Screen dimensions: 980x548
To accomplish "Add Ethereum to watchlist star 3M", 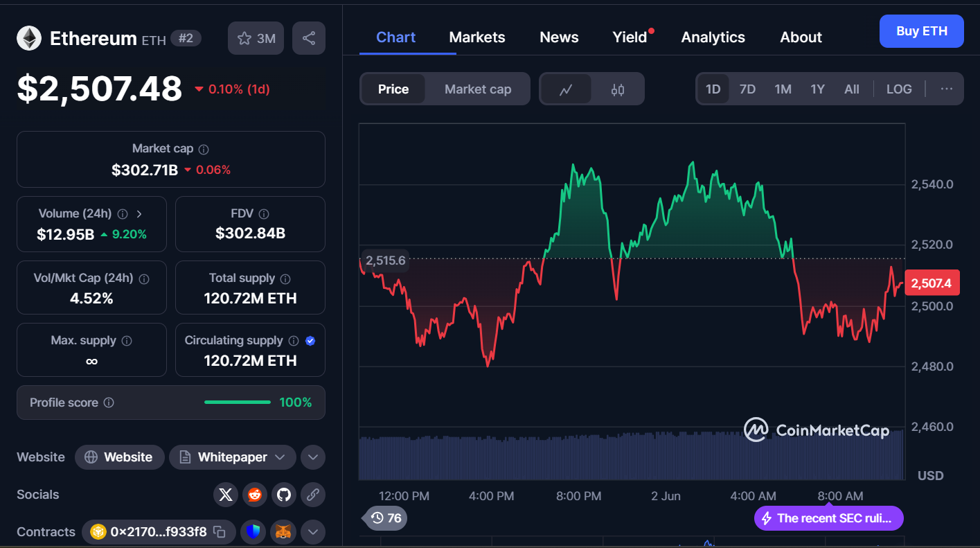I will (x=256, y=38).
